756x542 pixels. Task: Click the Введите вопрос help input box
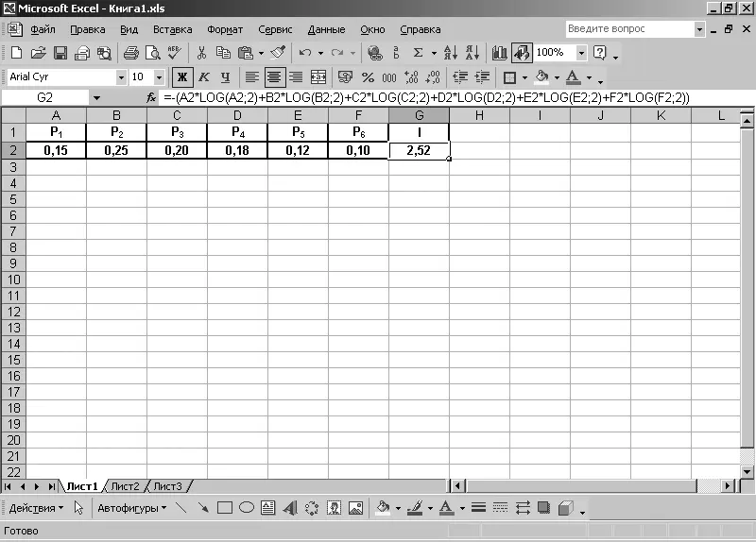coord(628,29)
